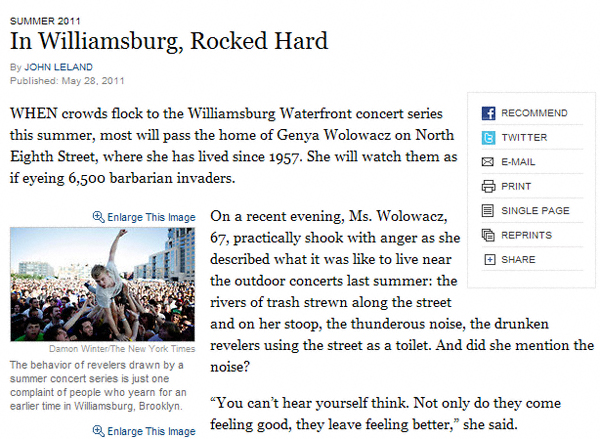Choose the PRINT article option

(x=516, y=186)
